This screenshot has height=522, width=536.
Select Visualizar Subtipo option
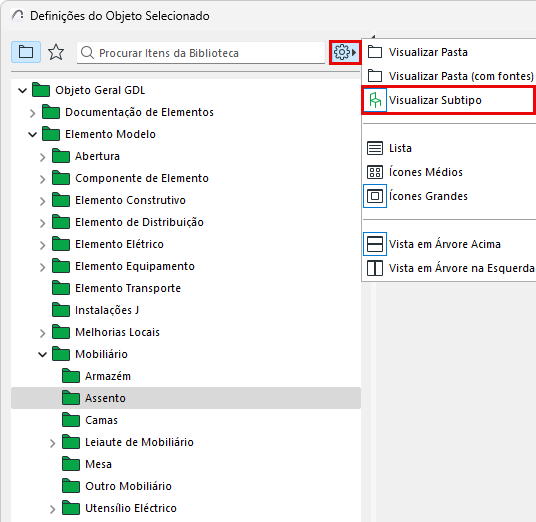(449, 100)
